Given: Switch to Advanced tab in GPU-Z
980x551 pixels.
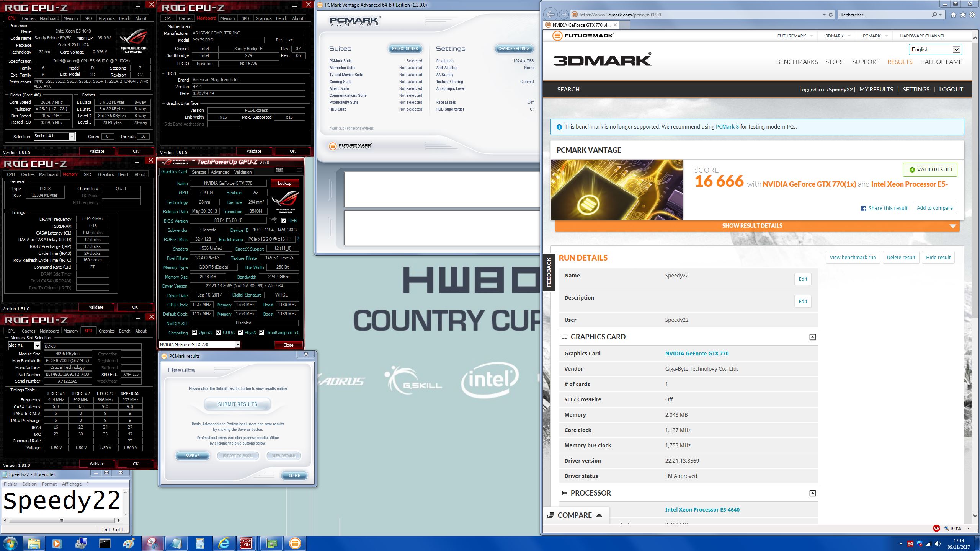Looking at the screenshot, I should (220, 172).
